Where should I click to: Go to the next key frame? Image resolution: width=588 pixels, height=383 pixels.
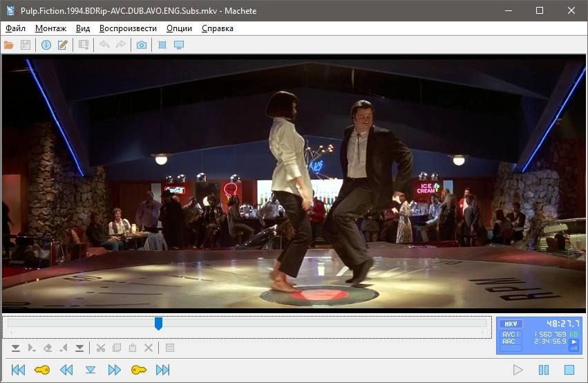click(139, 370)
